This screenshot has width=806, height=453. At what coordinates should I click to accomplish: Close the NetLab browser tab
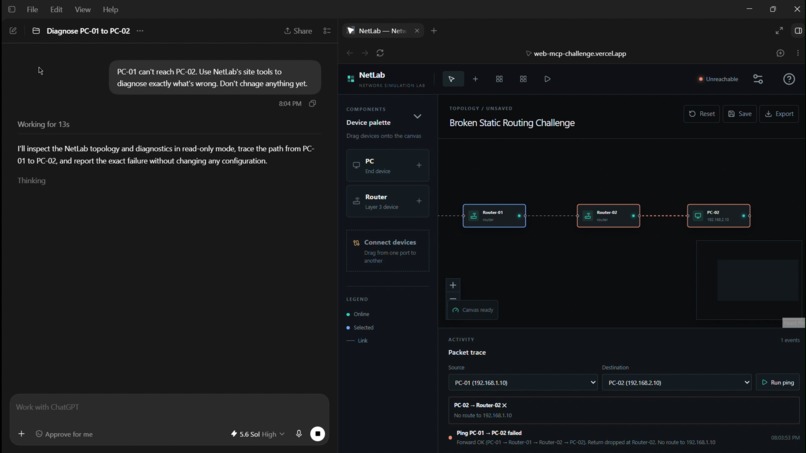point(417,31)
